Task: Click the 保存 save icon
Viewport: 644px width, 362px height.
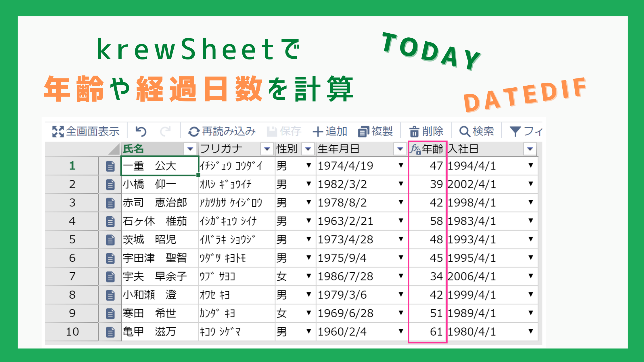Action: [271, 131]
